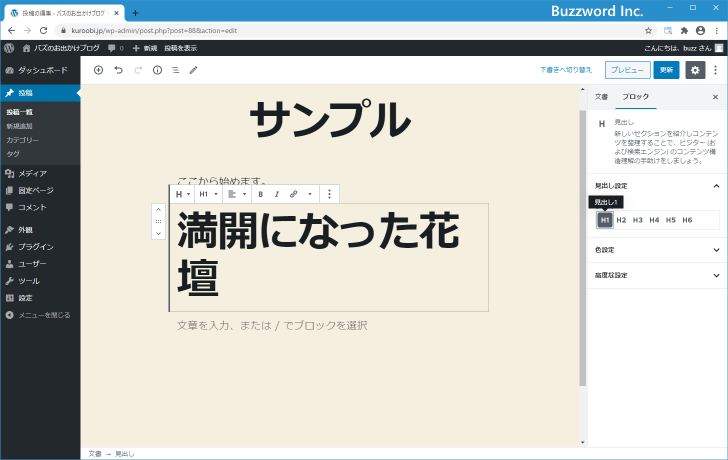Bookmark page with the star icon
This screenshot has width=728, height=460.
pos(648,31)
